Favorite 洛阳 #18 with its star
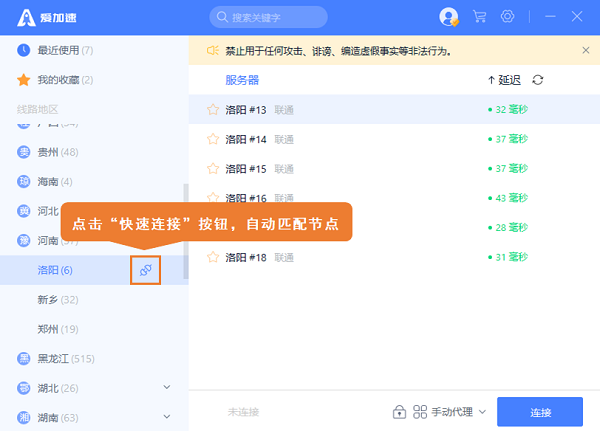 point(213,257)
